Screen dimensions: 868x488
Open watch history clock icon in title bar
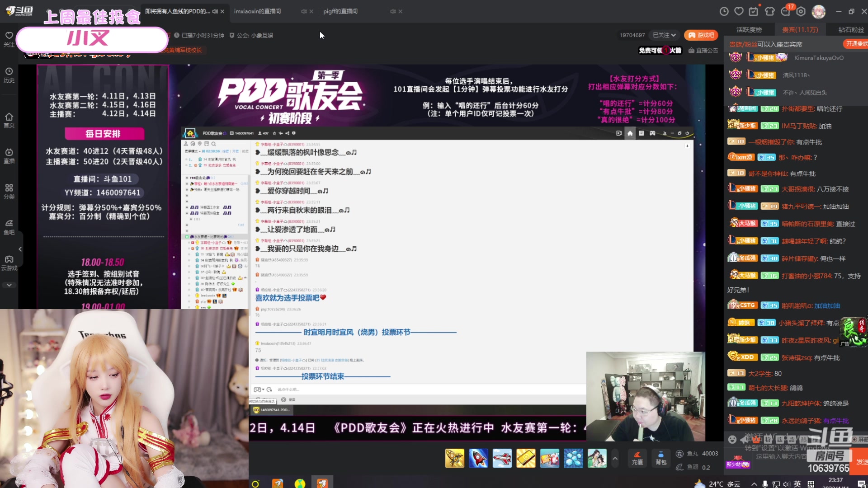pos(724,11)
